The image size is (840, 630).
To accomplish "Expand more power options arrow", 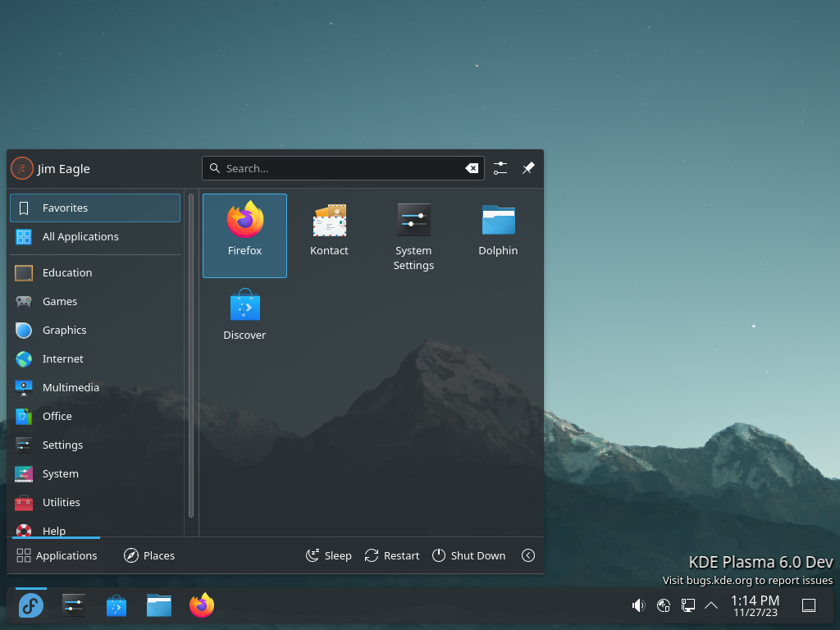I will point(528,555).
